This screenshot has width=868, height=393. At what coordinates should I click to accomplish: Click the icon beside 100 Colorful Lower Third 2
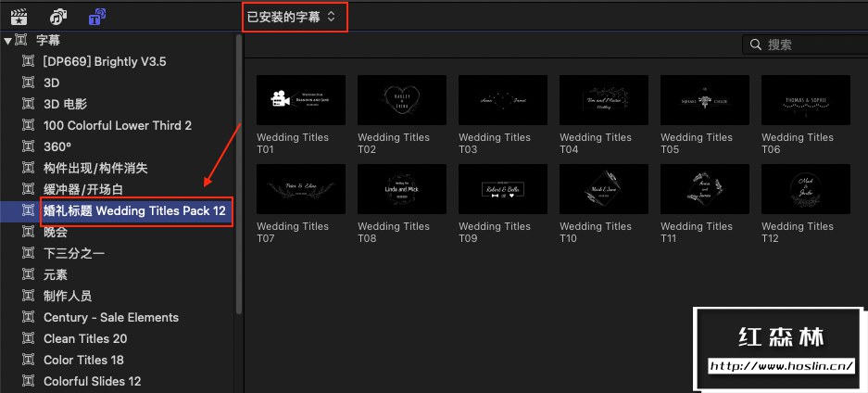[28, 126]
